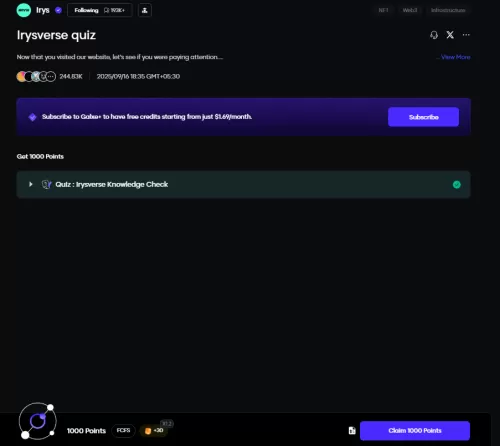Screen dimensions: 500x446
Task: Click the gold reward +30 badge
Action: (154, 430)
